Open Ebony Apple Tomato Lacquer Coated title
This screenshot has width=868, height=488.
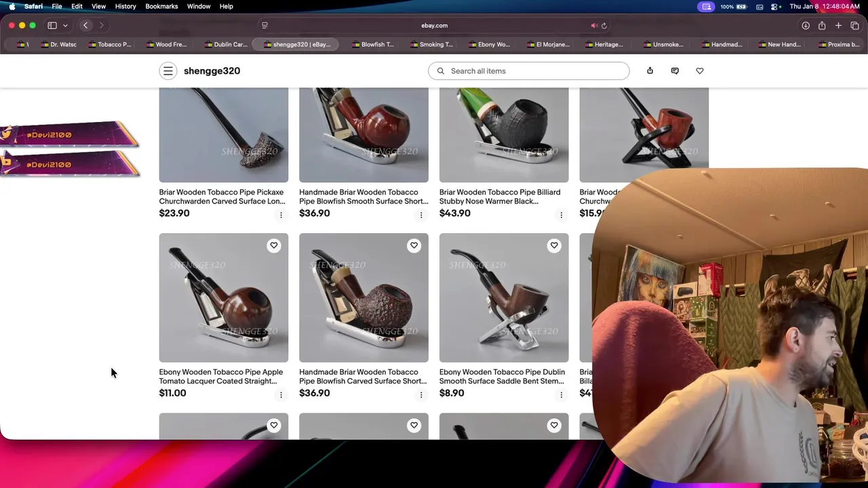tap(221, 376)
